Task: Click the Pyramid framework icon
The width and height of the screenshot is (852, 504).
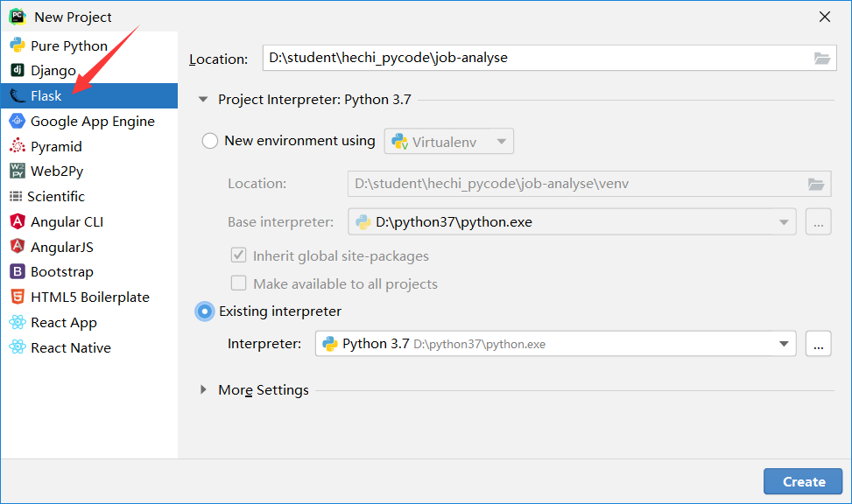Action: 17,146
